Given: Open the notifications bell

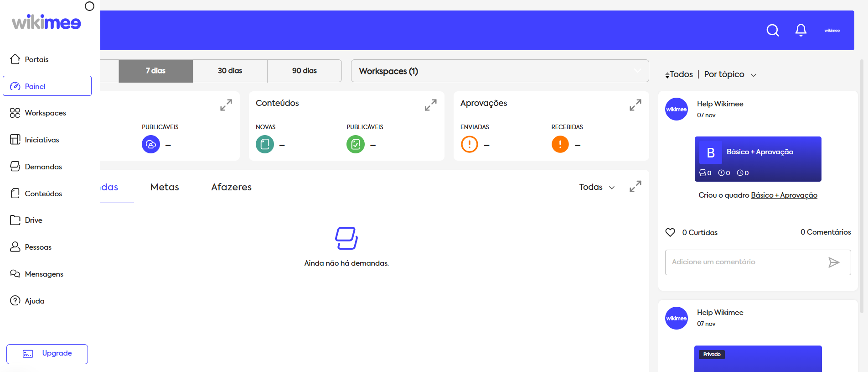Looking at the screenshot, I should [801, 30].
